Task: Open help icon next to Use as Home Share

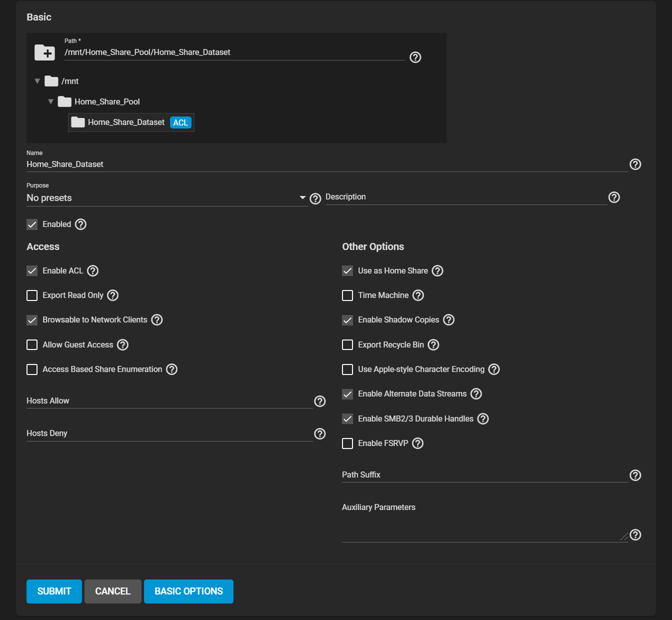Action: tap(437, 271)
